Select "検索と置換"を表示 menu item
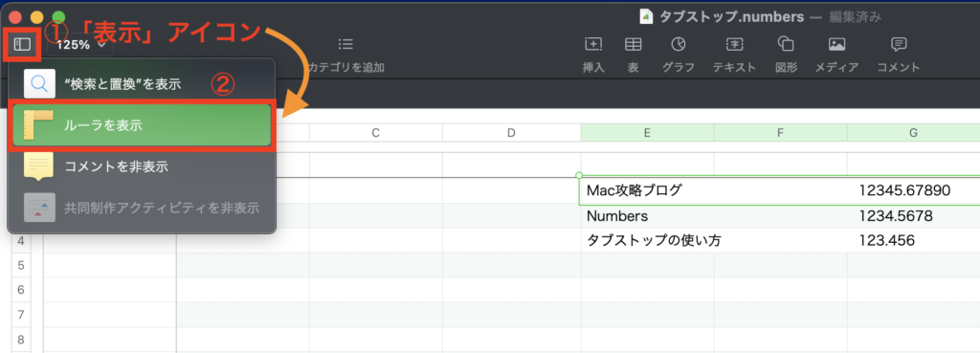 pyautogui.click(x=142, y=83)
